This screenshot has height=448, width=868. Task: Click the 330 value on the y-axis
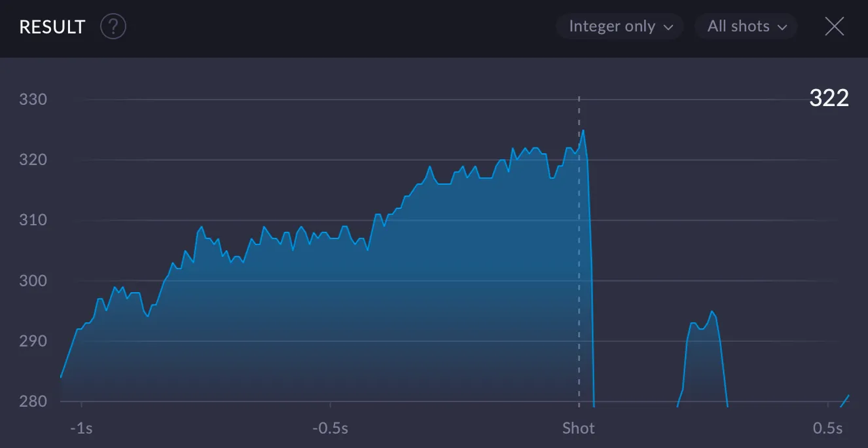pos(33,99)
